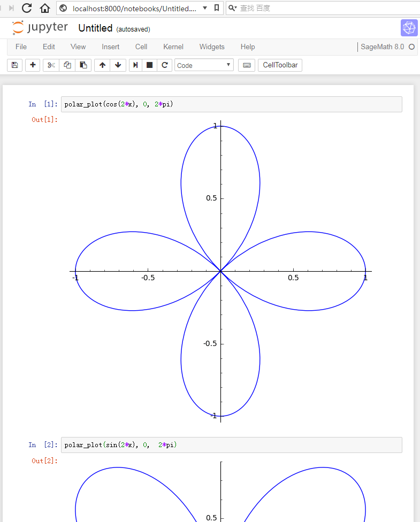Click the (autosaved) checkpoint status text
This screenshot has height=522, width=420.
tap(133, 29)
